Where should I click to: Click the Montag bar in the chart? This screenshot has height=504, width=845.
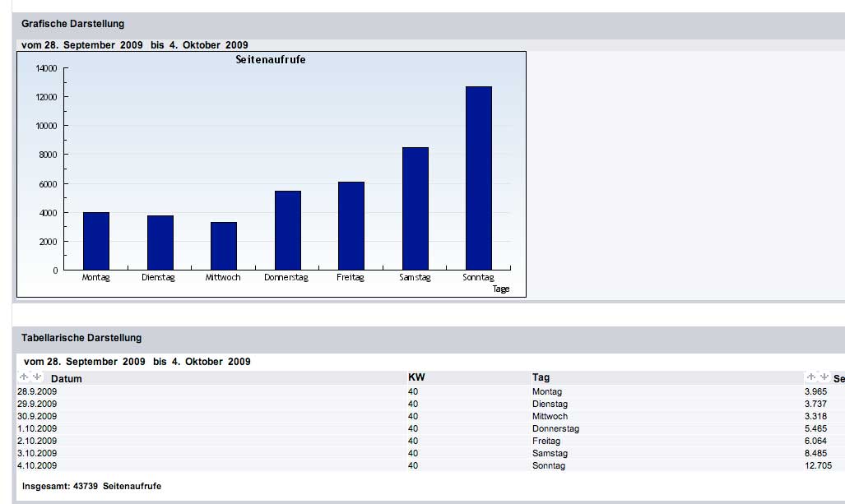pos(96,240)
